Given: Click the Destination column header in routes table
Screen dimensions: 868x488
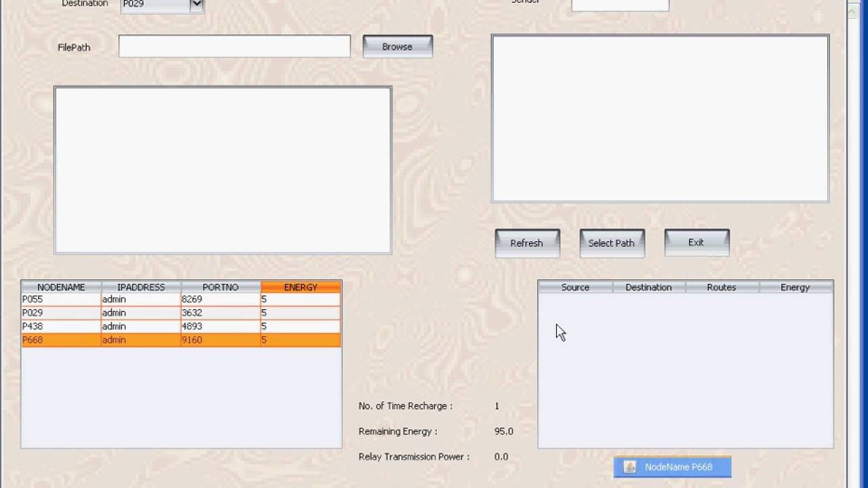Looking at the screenshot, I should (x=649, y=287).
